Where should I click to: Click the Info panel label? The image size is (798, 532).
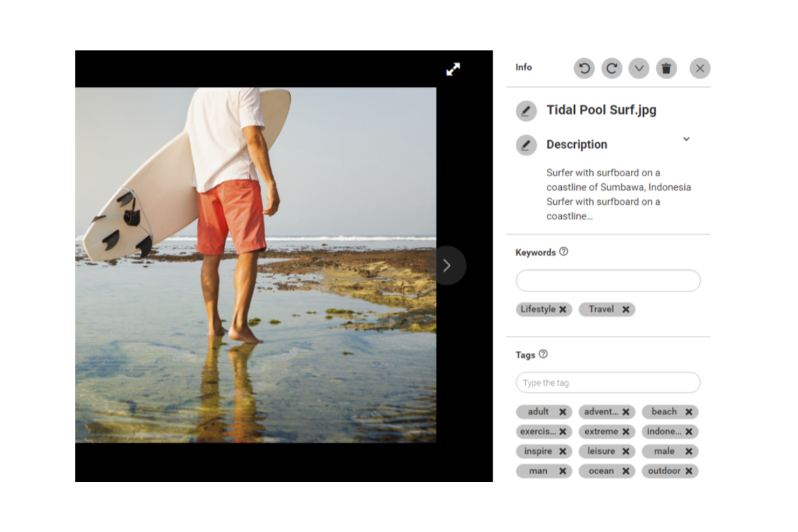[524, 67]
